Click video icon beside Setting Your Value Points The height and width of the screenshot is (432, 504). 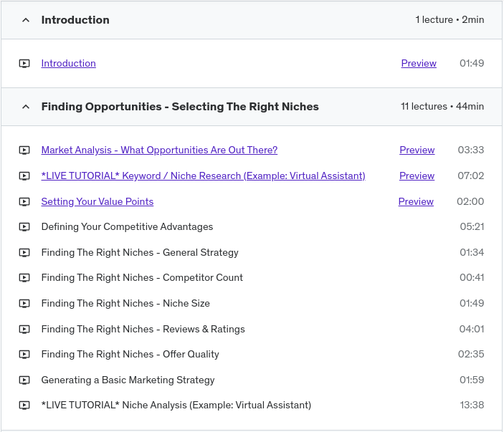pos(24,202)
